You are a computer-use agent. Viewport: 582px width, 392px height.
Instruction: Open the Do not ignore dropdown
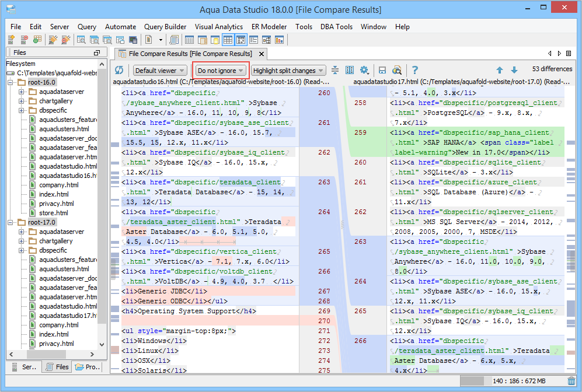pos(221,71)
